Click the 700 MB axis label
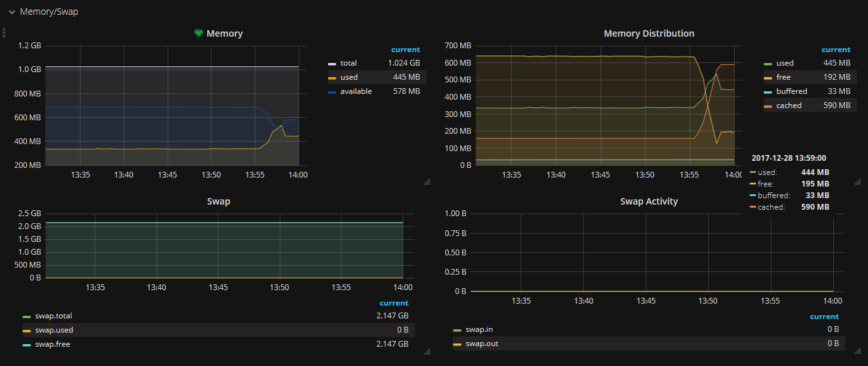 [x=458, y=46]
